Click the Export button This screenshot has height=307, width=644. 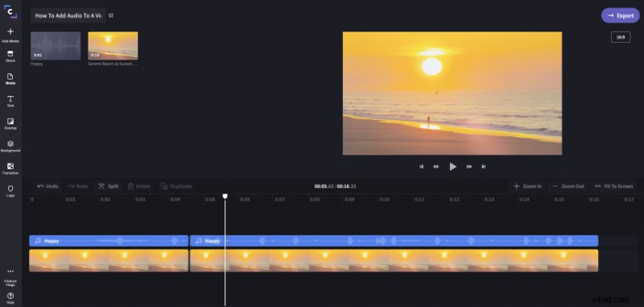tap(620, 15)
